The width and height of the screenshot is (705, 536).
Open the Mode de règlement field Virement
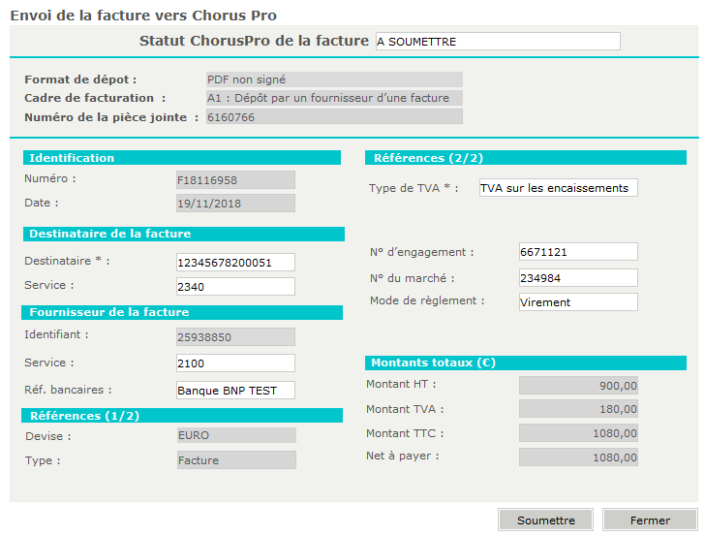(578, 302)
